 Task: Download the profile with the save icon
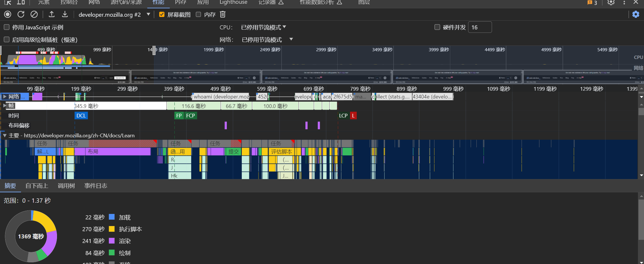tap(65, 14)
